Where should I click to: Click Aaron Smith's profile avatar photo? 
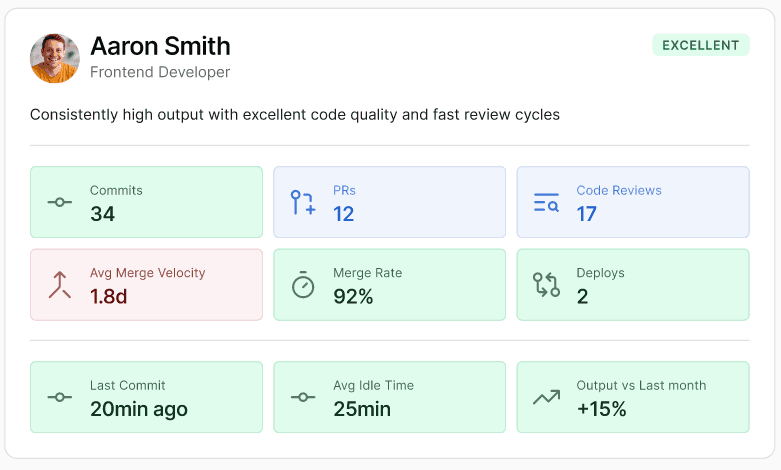pos(55,58)
